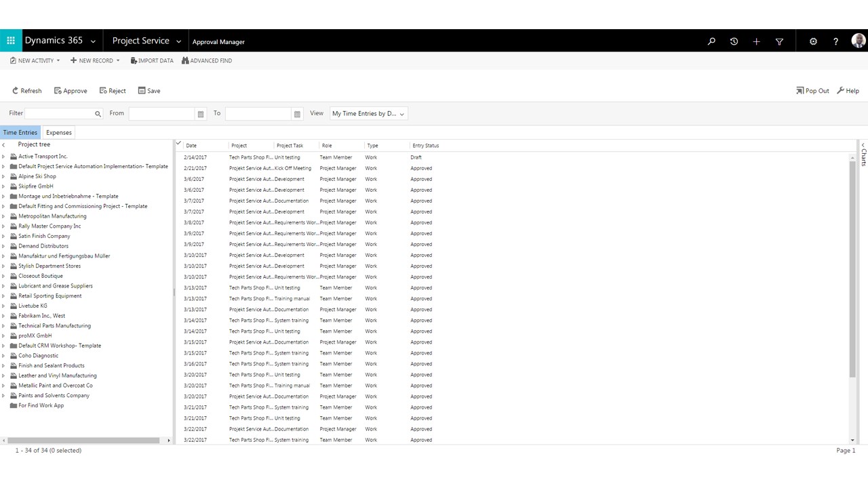Sort by the Entry Status column header

click(426, 146)
